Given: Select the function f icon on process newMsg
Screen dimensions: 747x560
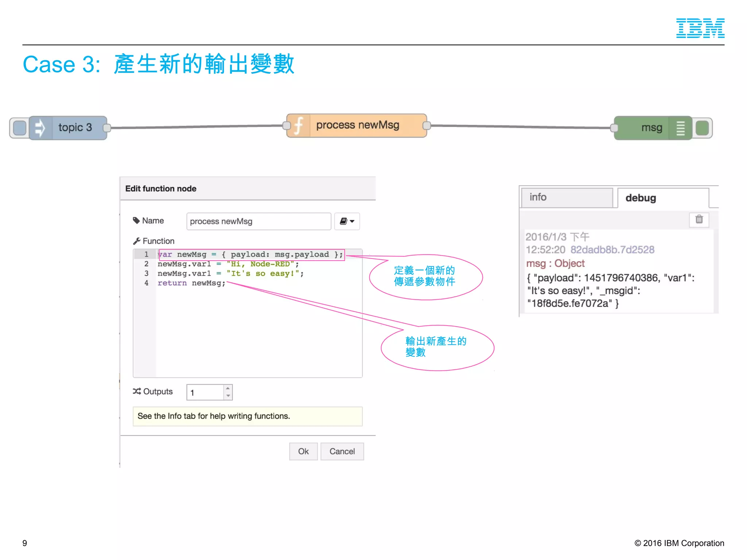Looking at the screenshot, I should coord(298,125).
